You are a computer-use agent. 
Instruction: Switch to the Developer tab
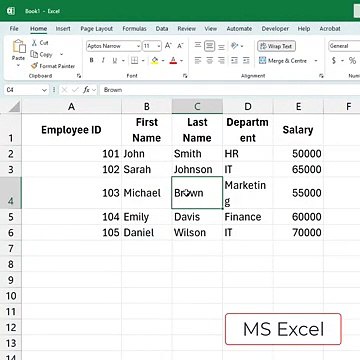coord(276,29)
